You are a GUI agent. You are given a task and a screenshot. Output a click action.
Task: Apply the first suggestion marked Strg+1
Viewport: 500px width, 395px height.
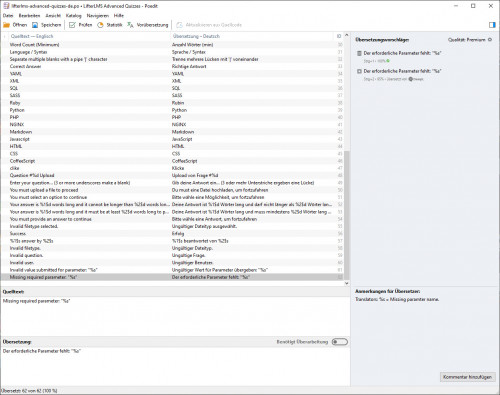pos(402,56)
